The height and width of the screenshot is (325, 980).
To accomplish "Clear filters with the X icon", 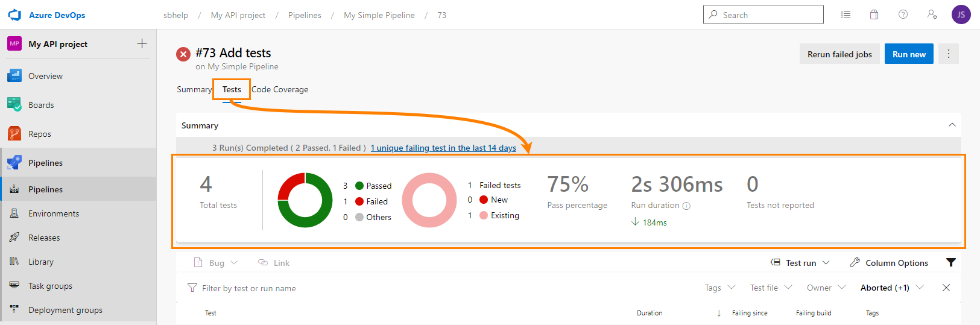I will [x=946, y=288].
